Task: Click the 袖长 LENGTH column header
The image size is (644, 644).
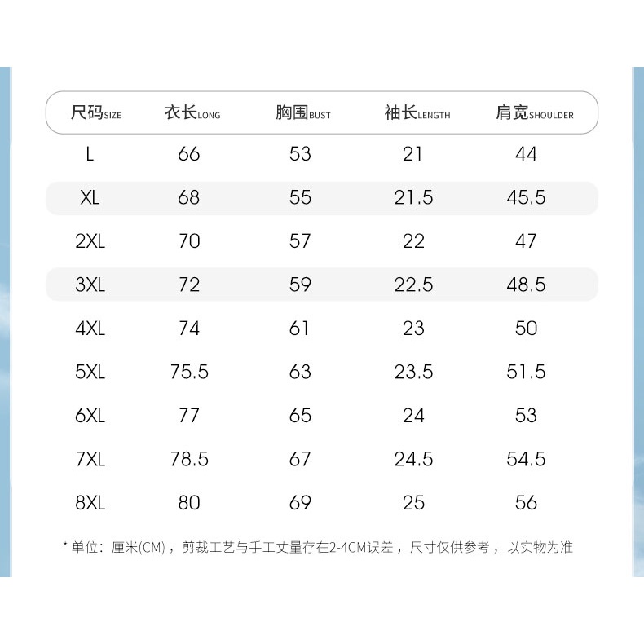Action: [417, 112]
